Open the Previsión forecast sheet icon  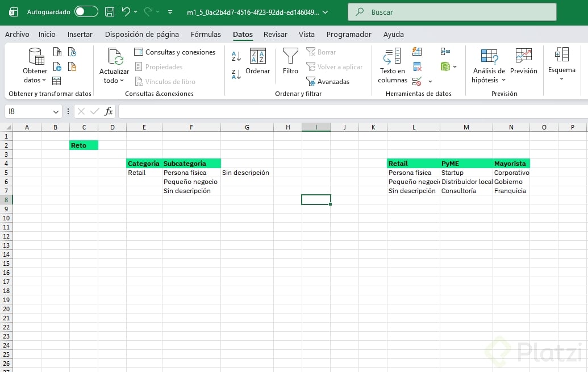point(523,56)
